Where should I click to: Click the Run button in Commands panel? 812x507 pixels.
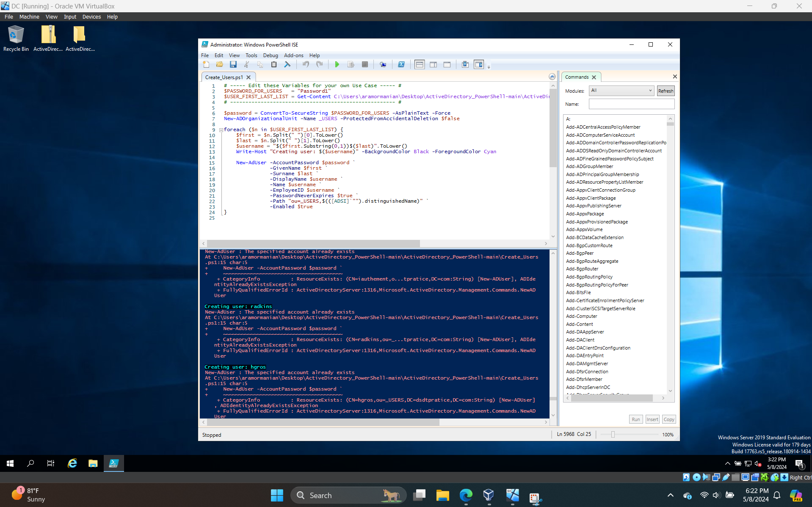[635, 419]
